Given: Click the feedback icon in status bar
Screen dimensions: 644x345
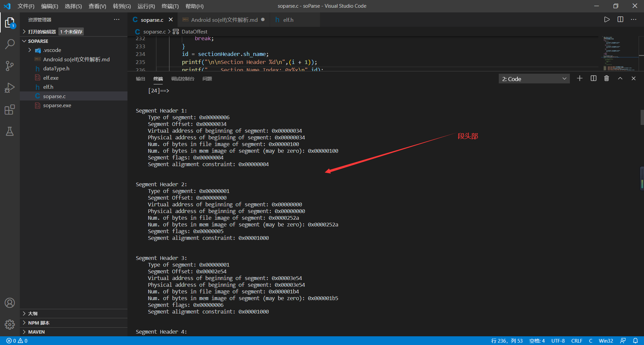Looking at the screenshot, I should (x=623, y=341).
